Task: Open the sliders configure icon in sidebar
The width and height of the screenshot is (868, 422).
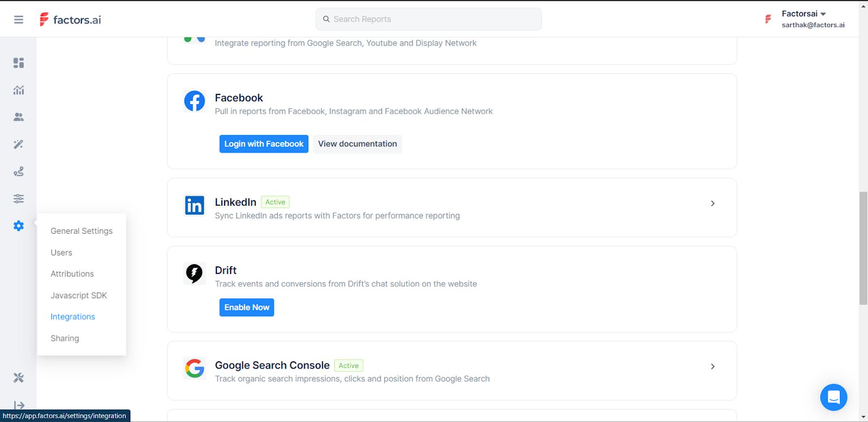Action: coord(18,199)
